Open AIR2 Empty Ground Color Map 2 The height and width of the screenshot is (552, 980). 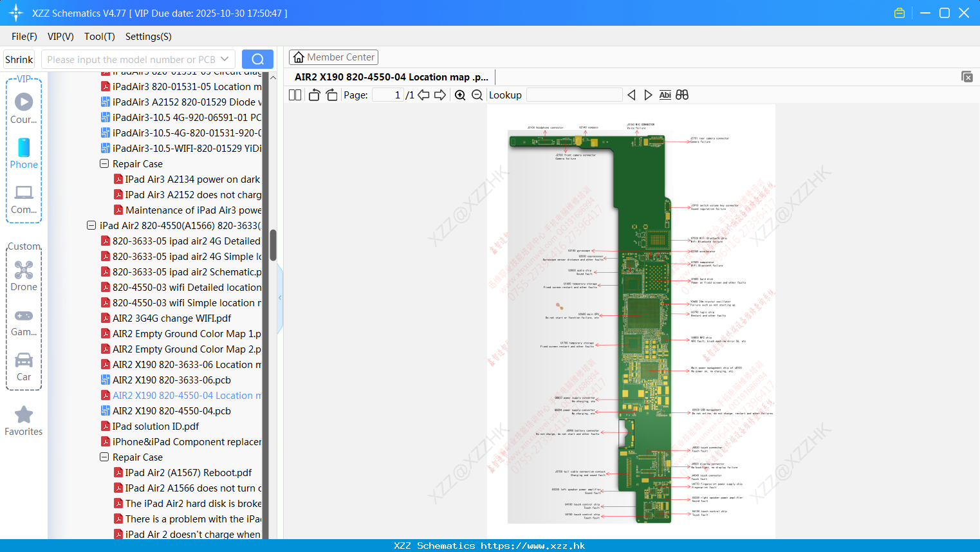(181, 349)
